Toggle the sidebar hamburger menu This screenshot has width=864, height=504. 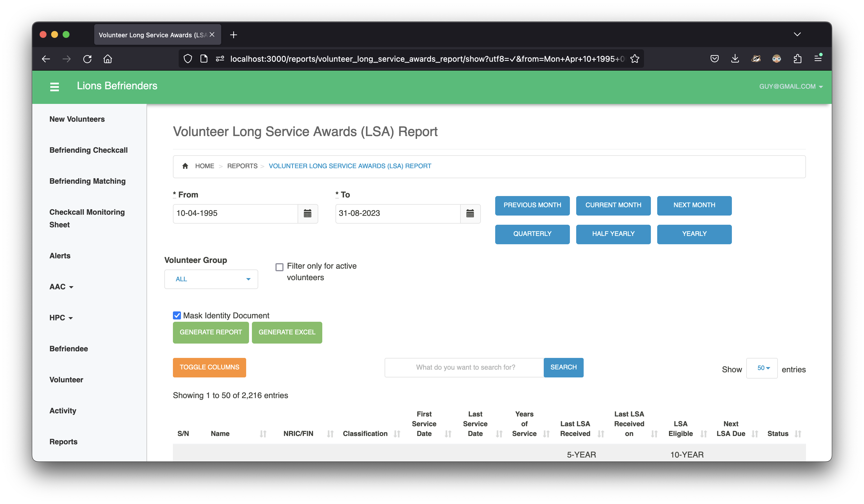[55, 87]
